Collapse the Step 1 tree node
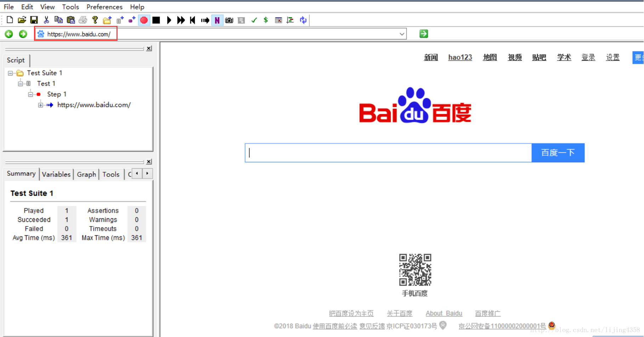Image resolution: width=644 pixels, height=337 pixels. 30,94
